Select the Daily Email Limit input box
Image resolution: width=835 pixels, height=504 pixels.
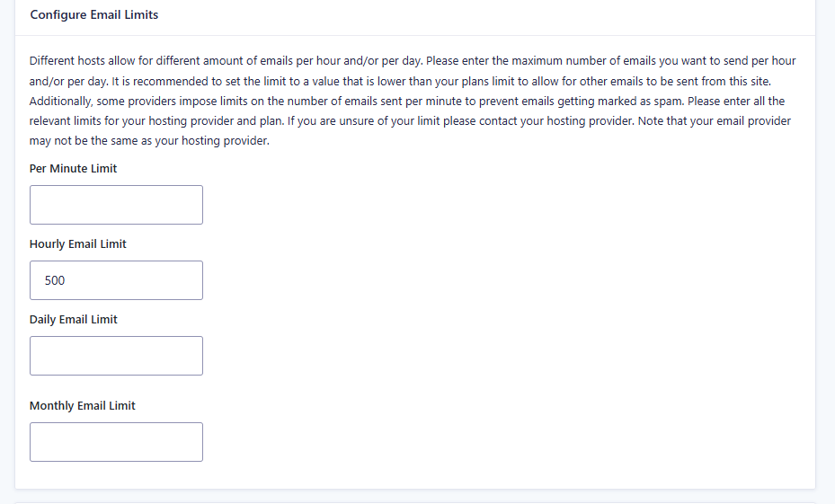click(116, 356)
